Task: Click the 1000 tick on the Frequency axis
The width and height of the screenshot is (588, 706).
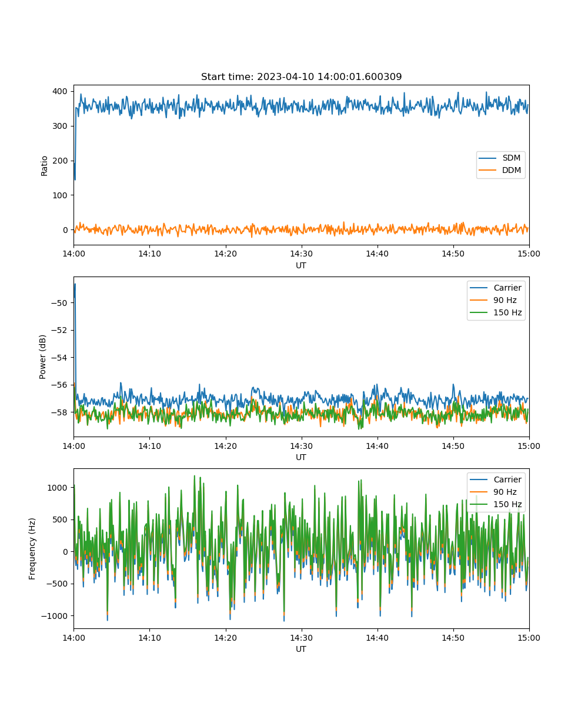Action: (59, 488)
